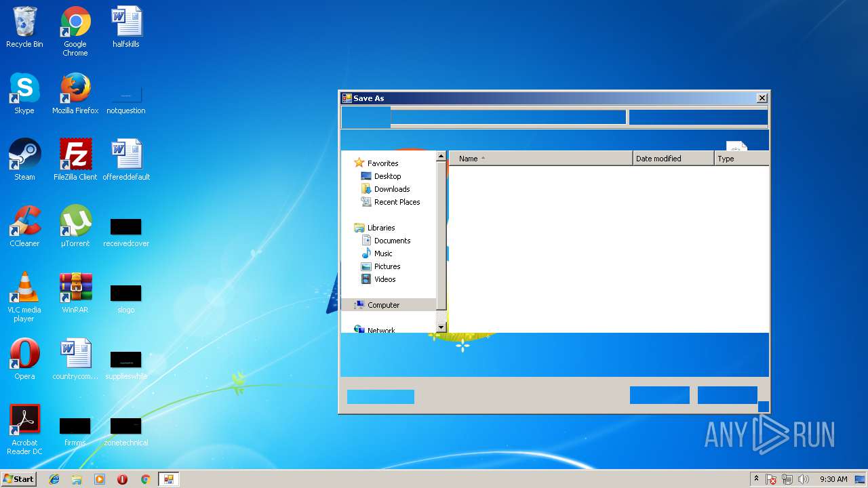Open Internet Explorer from the taskbar

[x=54, y=479]
